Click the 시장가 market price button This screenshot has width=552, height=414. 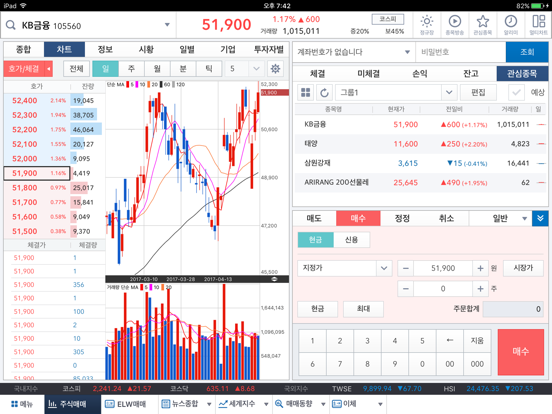click(x=523, y=268)
